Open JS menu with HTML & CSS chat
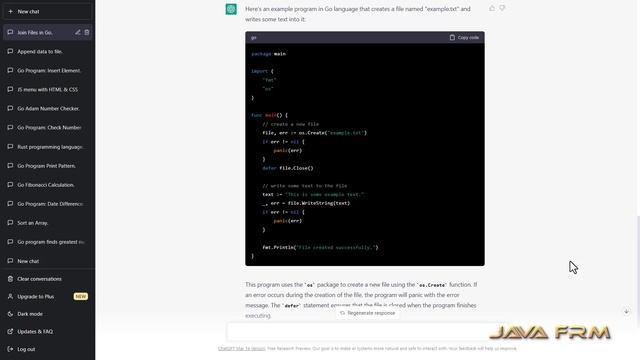Viewport: 640px width, 360px height. tap(47, 89)
